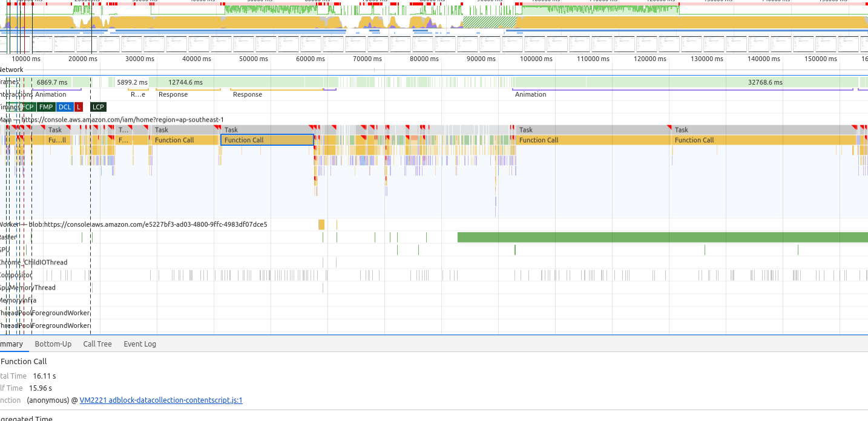Image resolution: width=868 pixels, height=421 pixels.
Task: Expand the Raster track
Action: 8,237
